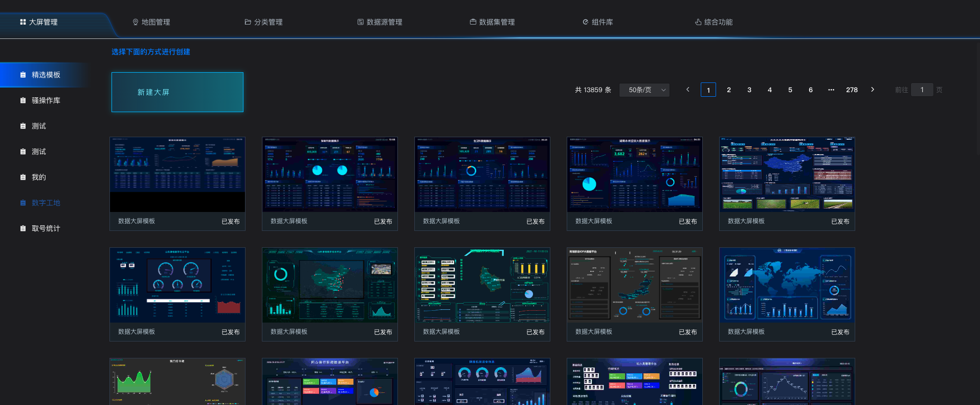The image size is (980, 405).
Task: Click the folder icon beside 分类管理
Action: (x=248, y=22)
